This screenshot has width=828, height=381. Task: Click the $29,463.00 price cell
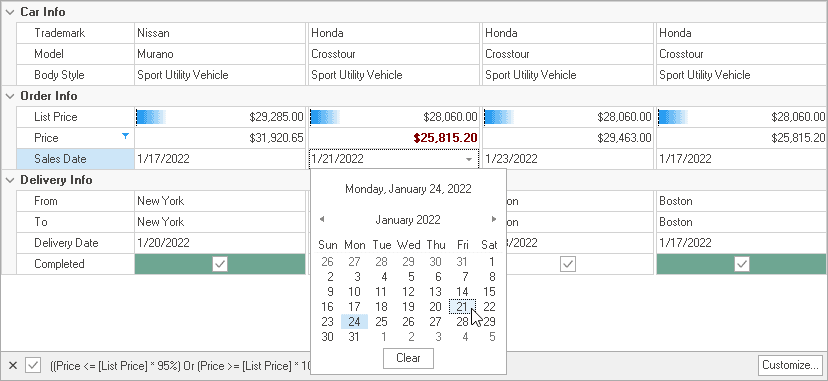click(x=568, y=138)
